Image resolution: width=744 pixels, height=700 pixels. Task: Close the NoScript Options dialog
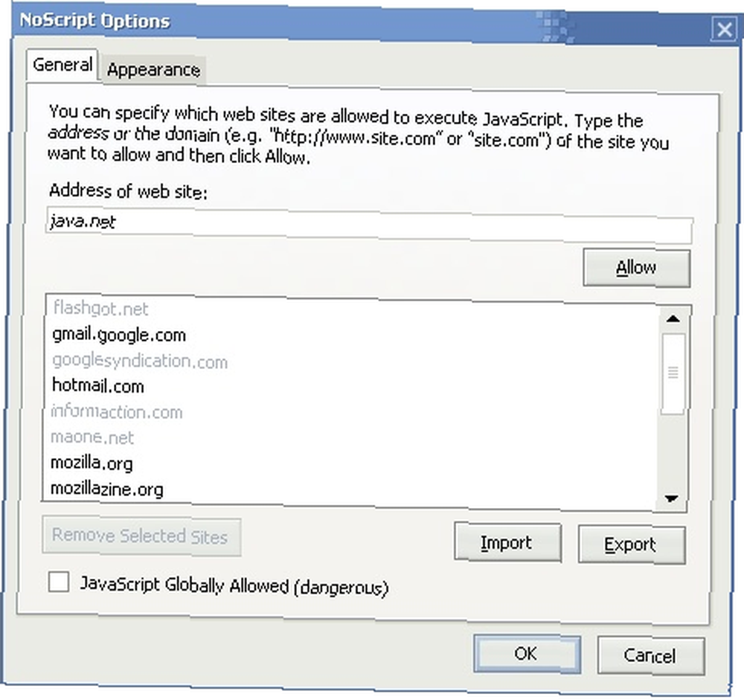(x=724, y=30)
